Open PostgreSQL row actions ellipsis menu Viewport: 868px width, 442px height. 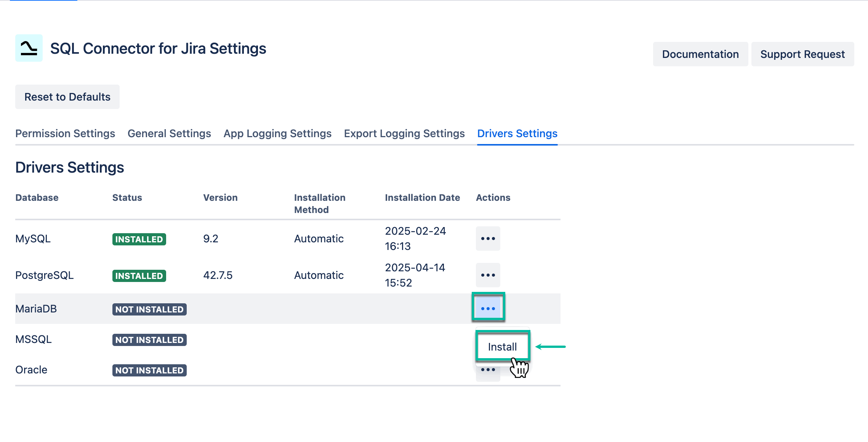[488, 275]
